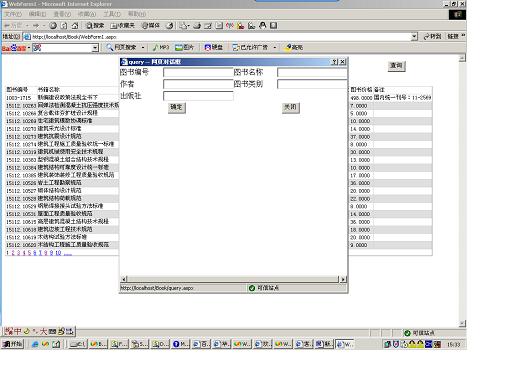Click the 作者 input in query dialog
The image size is (512, 384).
[198, 84]
